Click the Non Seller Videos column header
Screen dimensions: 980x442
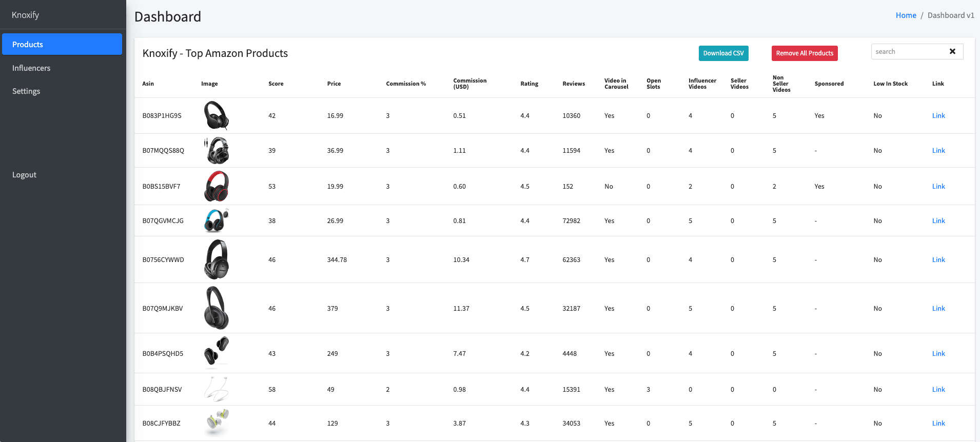(x=781, y=84)
